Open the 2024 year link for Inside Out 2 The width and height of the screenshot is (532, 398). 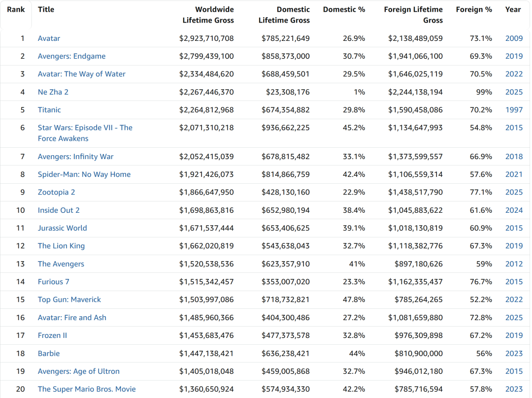click(514, 210)
